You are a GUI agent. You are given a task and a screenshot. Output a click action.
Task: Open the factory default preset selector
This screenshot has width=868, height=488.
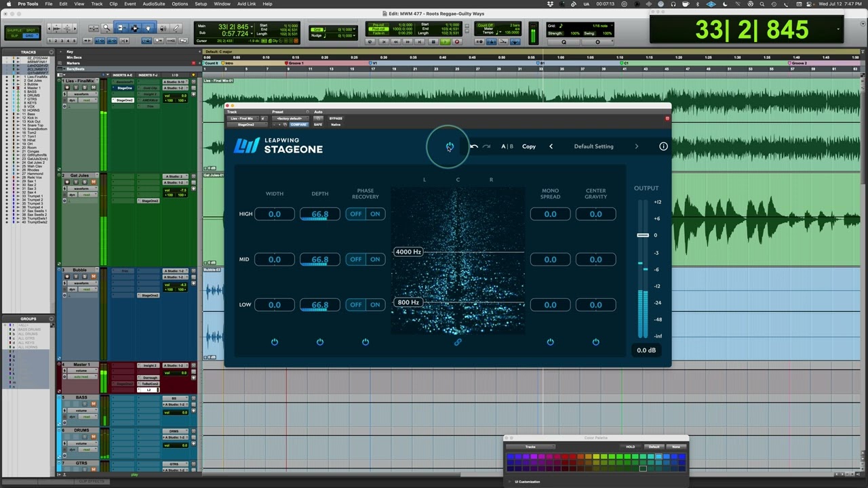(291, 119)
